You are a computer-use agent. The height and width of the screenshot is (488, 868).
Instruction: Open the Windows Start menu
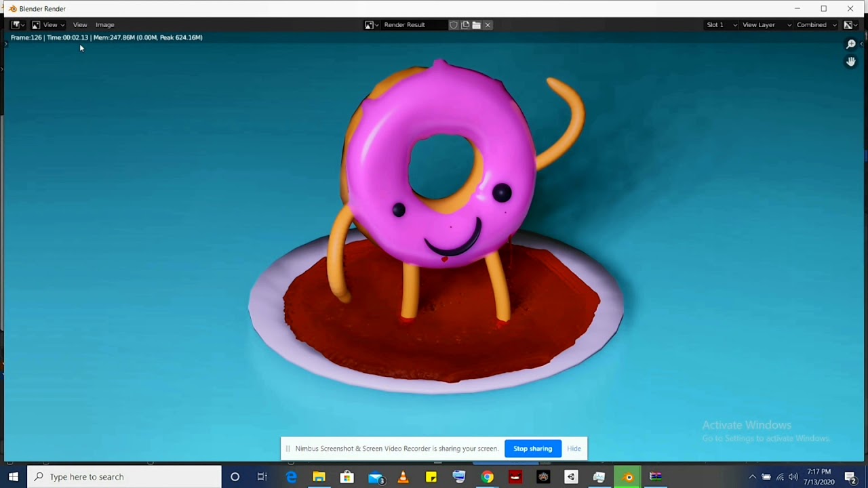[14, 476]
